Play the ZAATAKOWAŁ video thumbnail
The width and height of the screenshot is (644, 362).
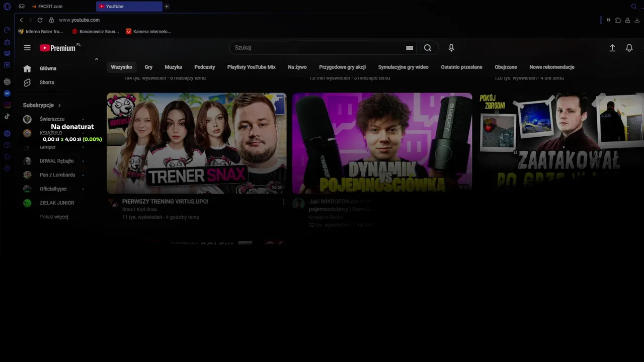[x=561, y=143]
